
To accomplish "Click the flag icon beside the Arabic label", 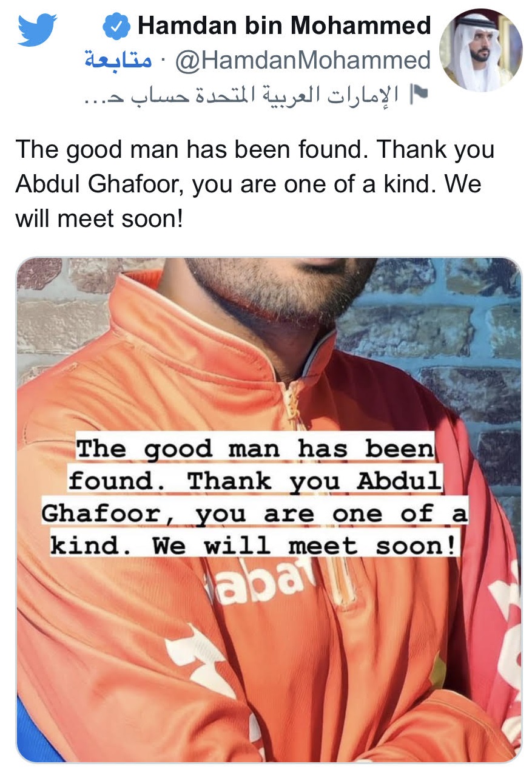I will (x=419, y=93).
